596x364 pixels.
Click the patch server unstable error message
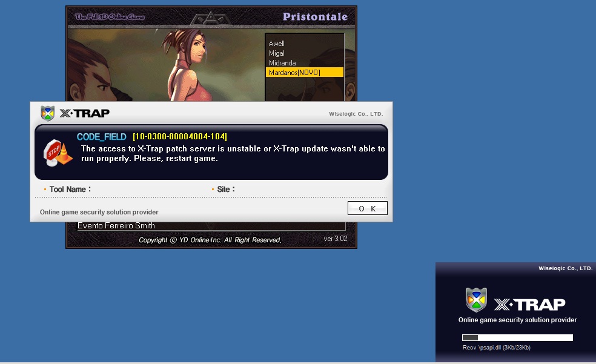click(x=233, y=153)
